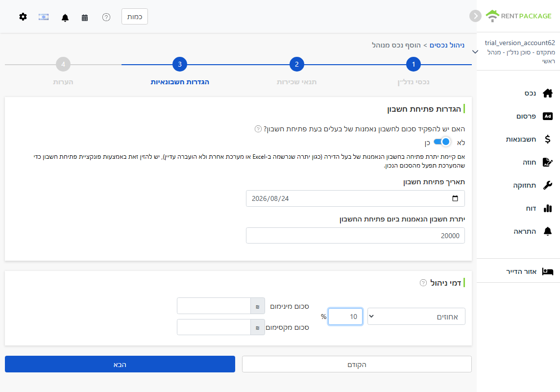This screenshot has width=560, height=392.
Task: Click help icon beside דמי ניהול
Action: 423,283
